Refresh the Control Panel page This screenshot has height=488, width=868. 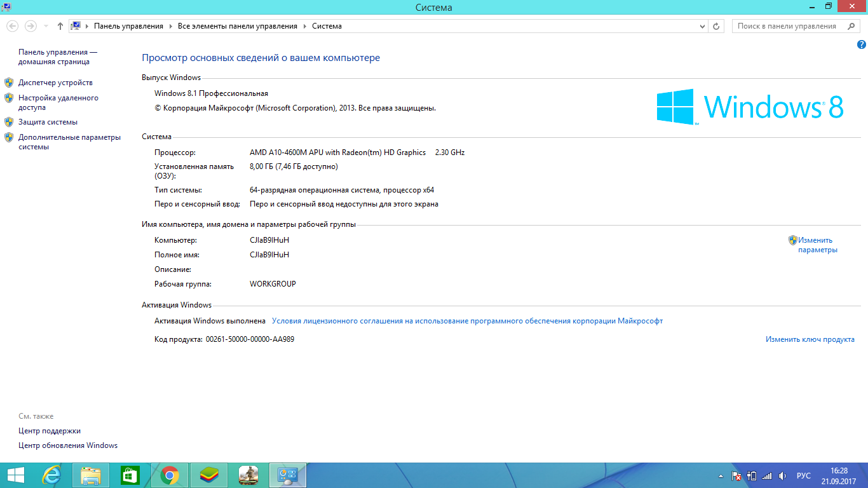717,27
